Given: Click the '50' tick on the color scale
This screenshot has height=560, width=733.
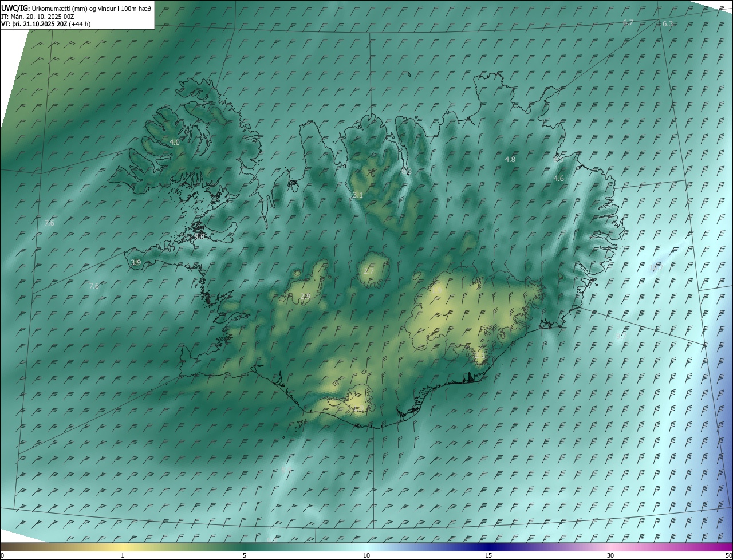Looking at the screenshot, I should [728, 556].
